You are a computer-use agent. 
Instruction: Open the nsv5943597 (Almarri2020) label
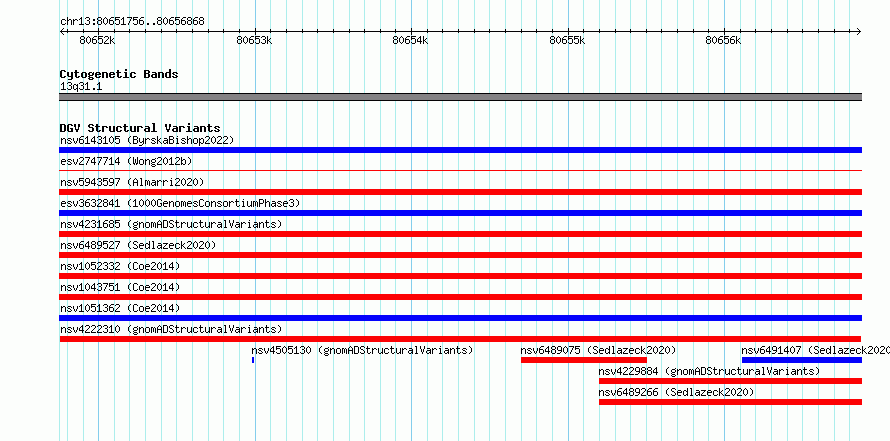pos(132,182)
